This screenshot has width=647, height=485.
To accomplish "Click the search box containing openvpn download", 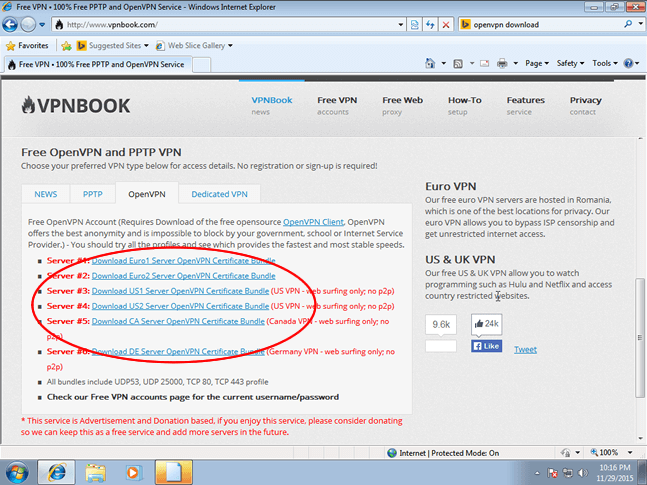I will point(545,25).
